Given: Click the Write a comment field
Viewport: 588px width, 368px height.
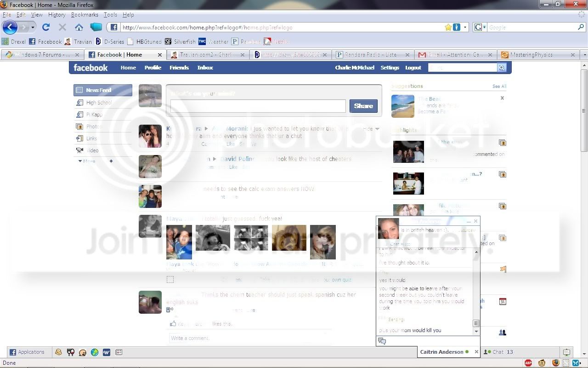Looking at the screenshot, I should click(249, 338).
